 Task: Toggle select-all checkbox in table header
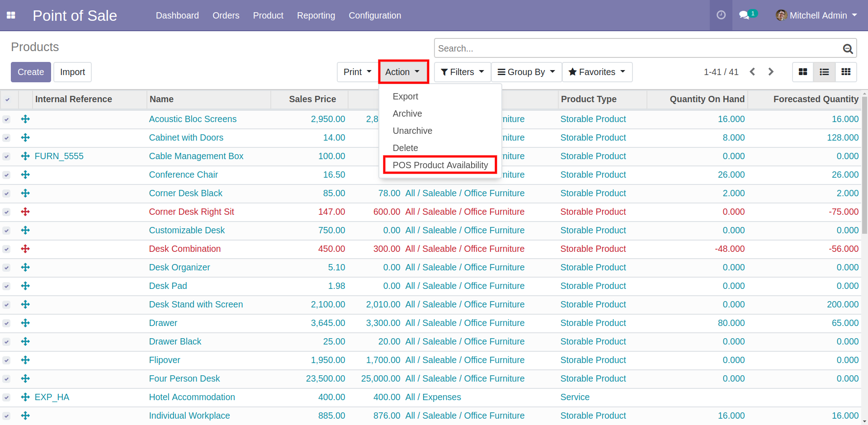(7, 99)
